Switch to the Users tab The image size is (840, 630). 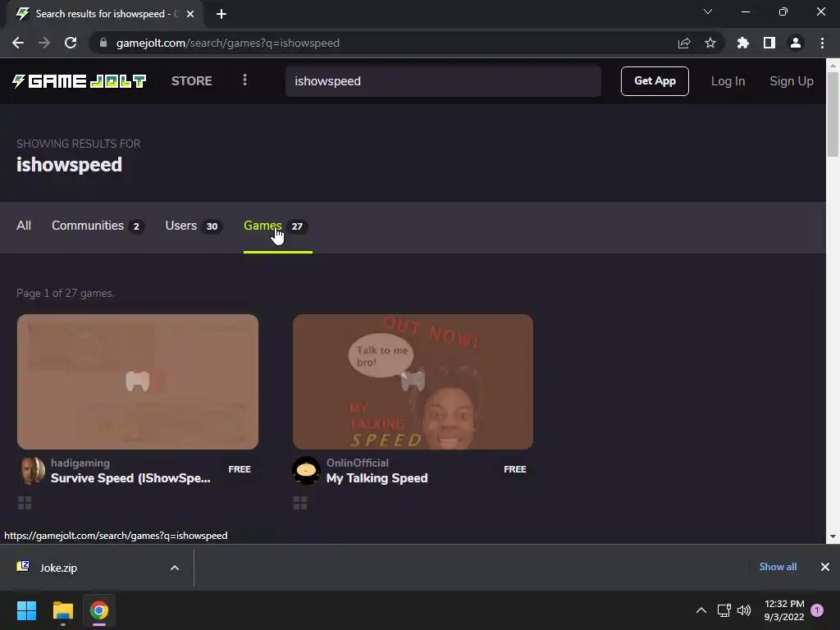(x=194, y=226)
